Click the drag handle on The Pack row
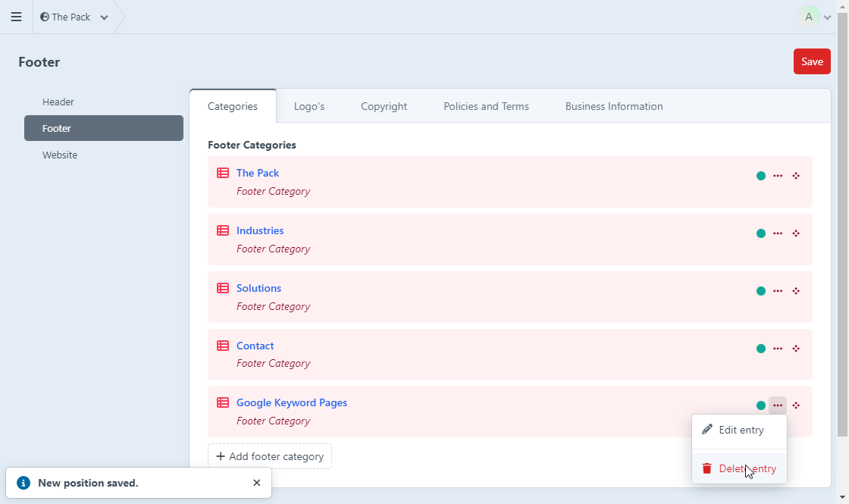 pyautogui.click(x=796, y=176)
